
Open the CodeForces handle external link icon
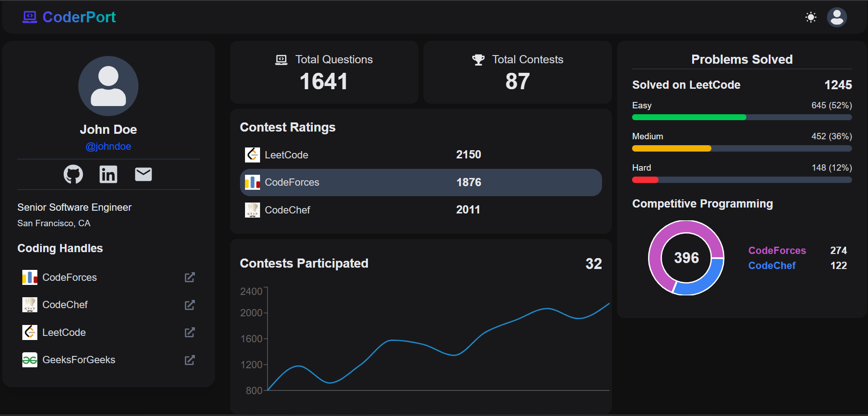(189, 278)
